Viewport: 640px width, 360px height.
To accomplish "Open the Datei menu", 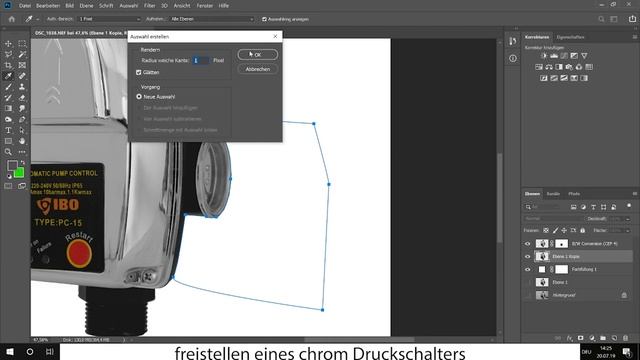I will pos(24,6).
